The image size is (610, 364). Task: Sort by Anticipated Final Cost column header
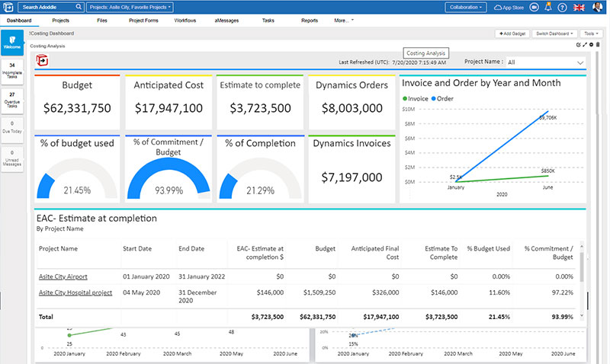tap(375, 253)
